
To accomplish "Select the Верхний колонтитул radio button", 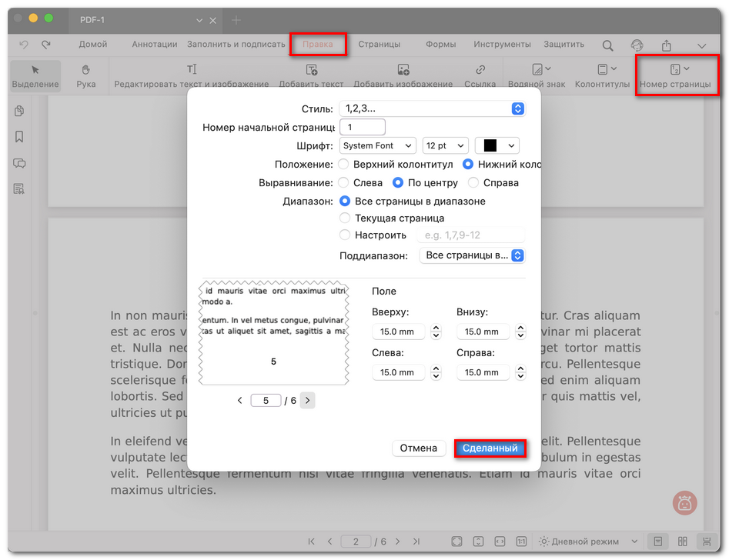I will click(345, 165).
